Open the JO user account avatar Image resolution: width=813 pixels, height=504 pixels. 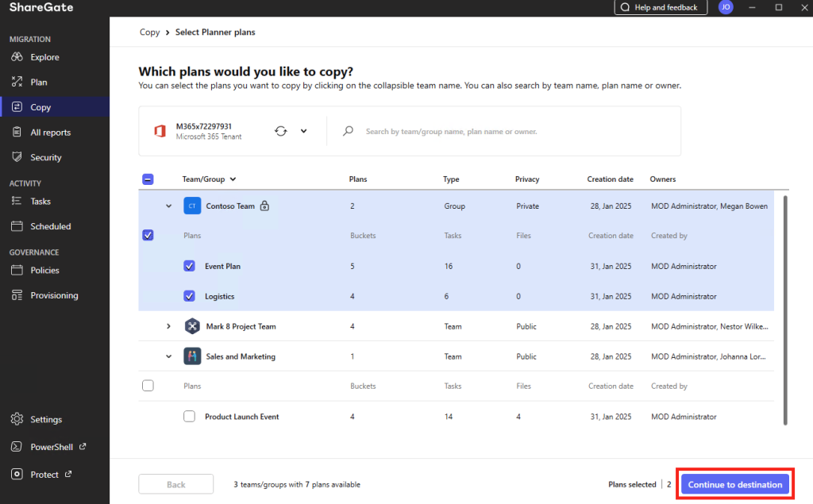pos(726,7)
